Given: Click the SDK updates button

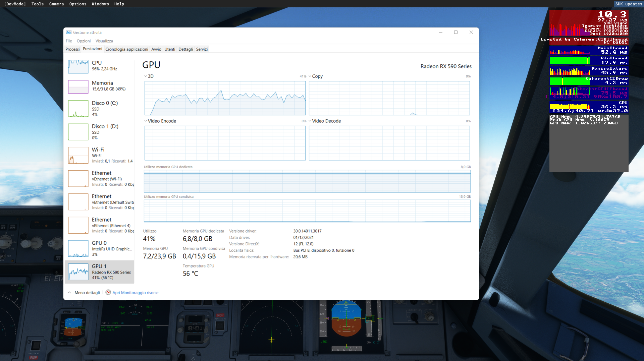Looking at the screenshot, I should pos(629,4).
